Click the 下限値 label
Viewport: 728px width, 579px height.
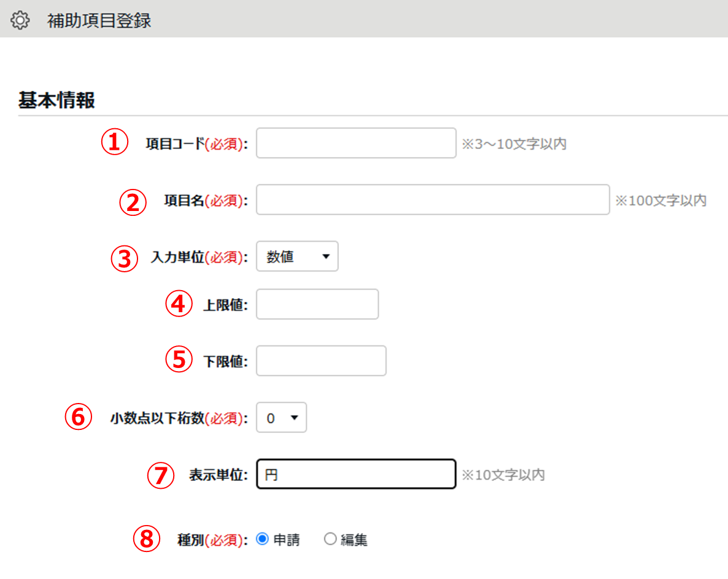point(226,361)
